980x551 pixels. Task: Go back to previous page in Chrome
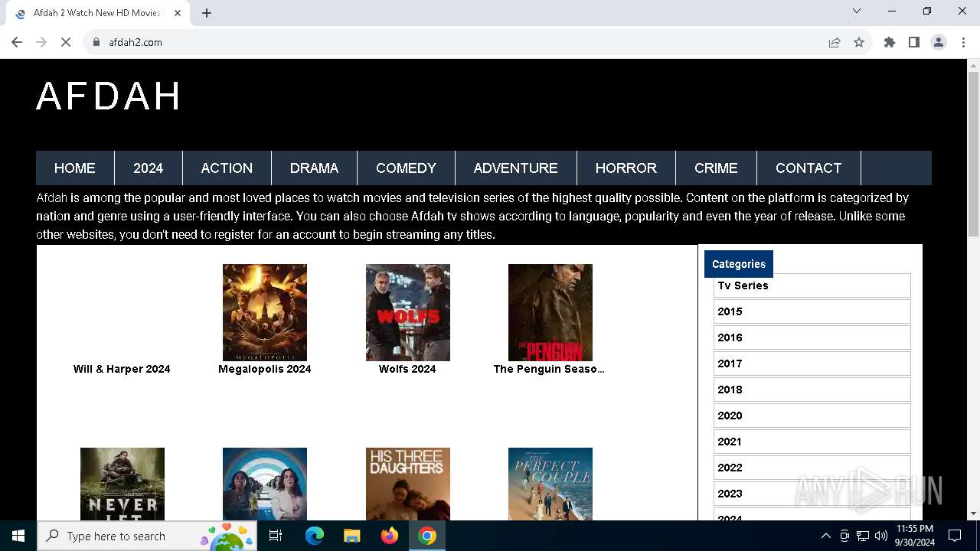click(17, 42)
